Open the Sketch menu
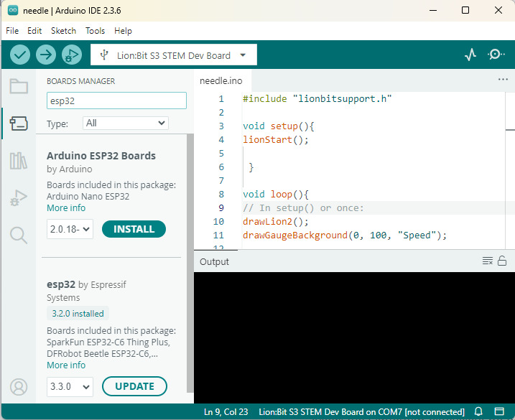 click(63, 31)
